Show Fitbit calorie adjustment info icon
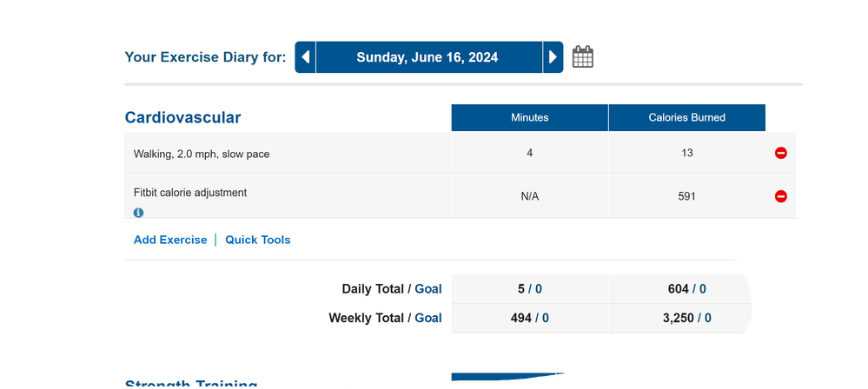Screen dimensions: 868x389 138,213
